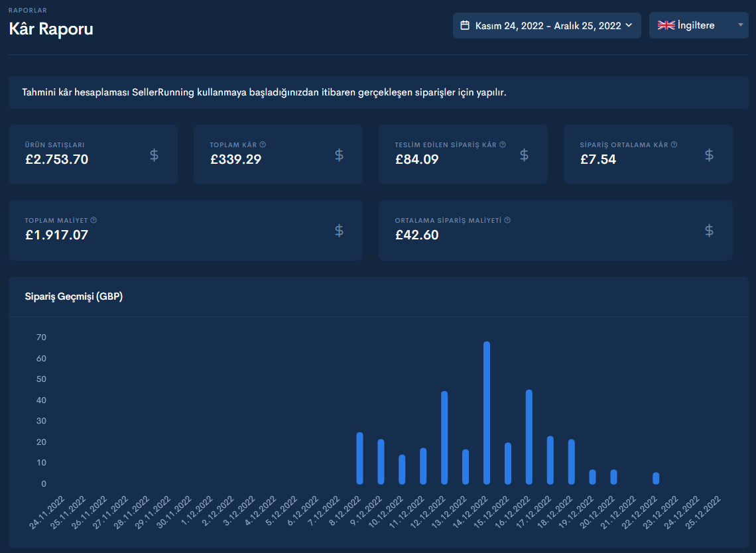Expand the İngiltere country selector
The image size is (756, 553).
pos(698,26)
